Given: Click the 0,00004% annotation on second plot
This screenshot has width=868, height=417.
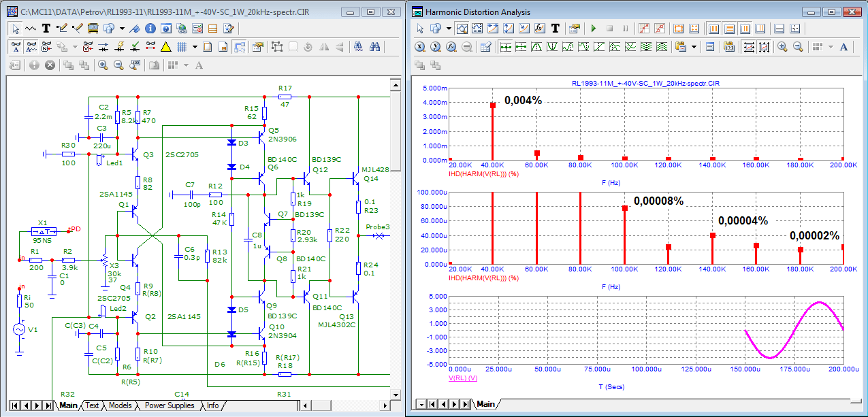Looking at the screenshot, I should coord(743,220).
